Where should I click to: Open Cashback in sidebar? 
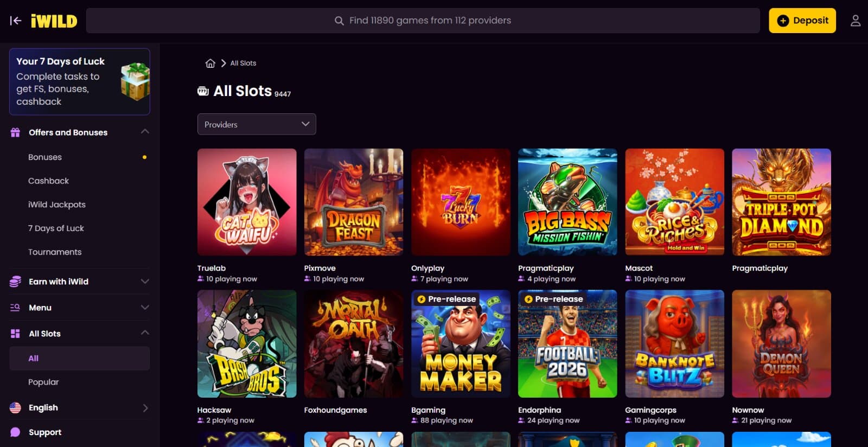(x=48, y=181)
